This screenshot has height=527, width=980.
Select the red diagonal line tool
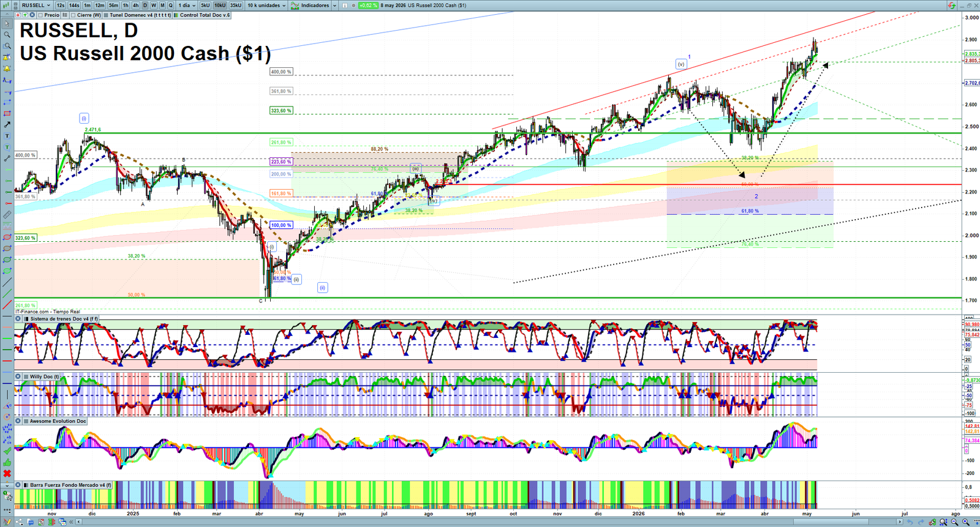point(7,305)
